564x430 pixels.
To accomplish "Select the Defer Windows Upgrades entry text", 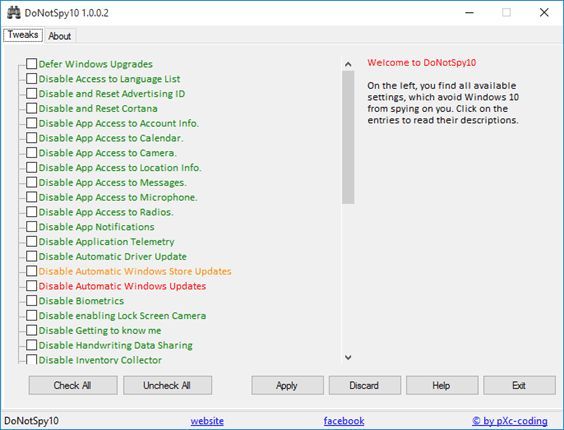I will 96,64.
